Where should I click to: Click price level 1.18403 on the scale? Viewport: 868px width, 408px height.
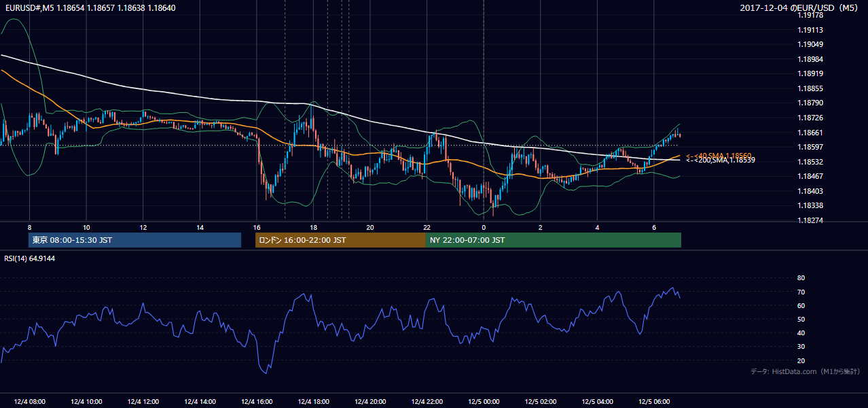(810, 191)
